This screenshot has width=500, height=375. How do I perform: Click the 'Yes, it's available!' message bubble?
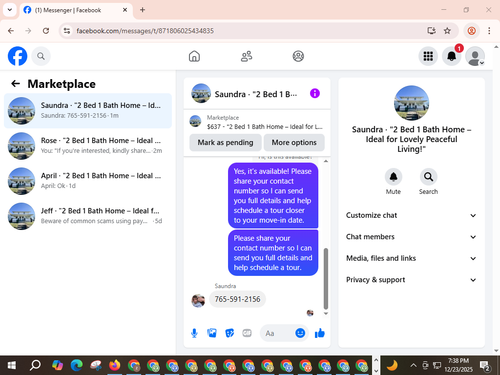273,195
